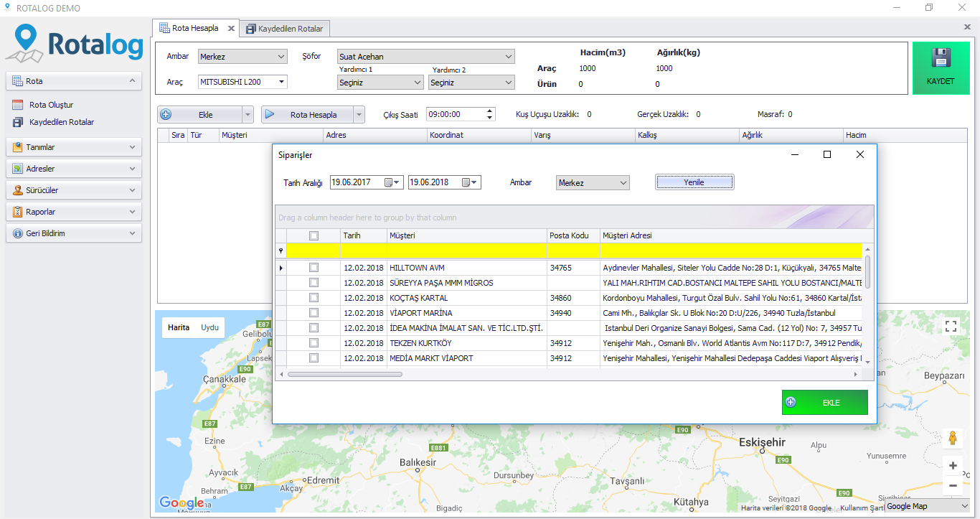Expand the Raporlar sidebar section
The width and height of the screenshot is (980, 519).
click(74, 212)
